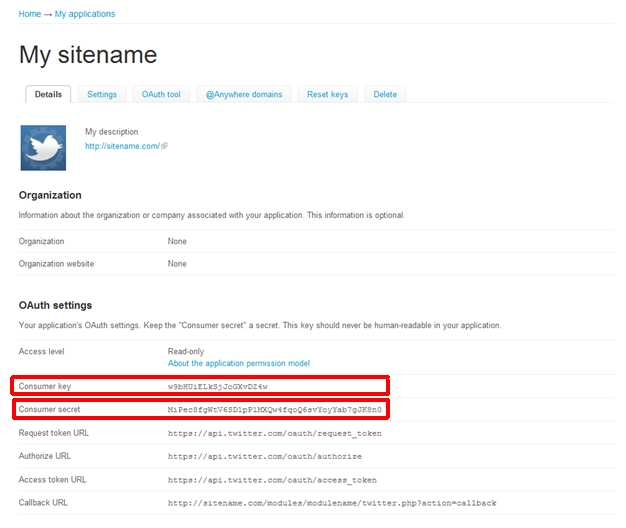Screen dimensions: 626x528
Task: Select the Details tab
Action: tap(48, 94)
